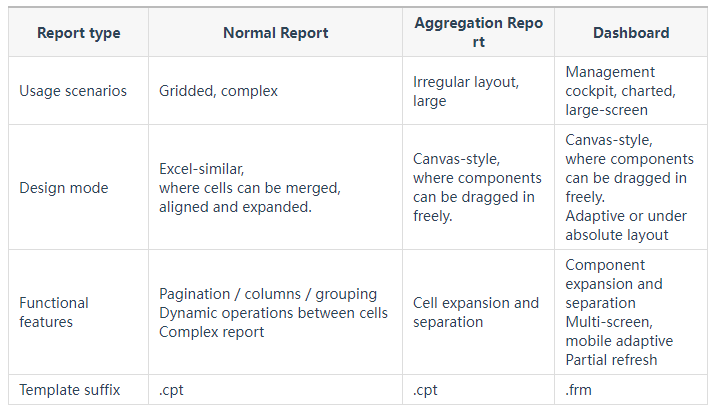This screenshot has width=716, height=415.
Task: Select the '.frm' suffix cell
Action: click(x=631, y=389)
